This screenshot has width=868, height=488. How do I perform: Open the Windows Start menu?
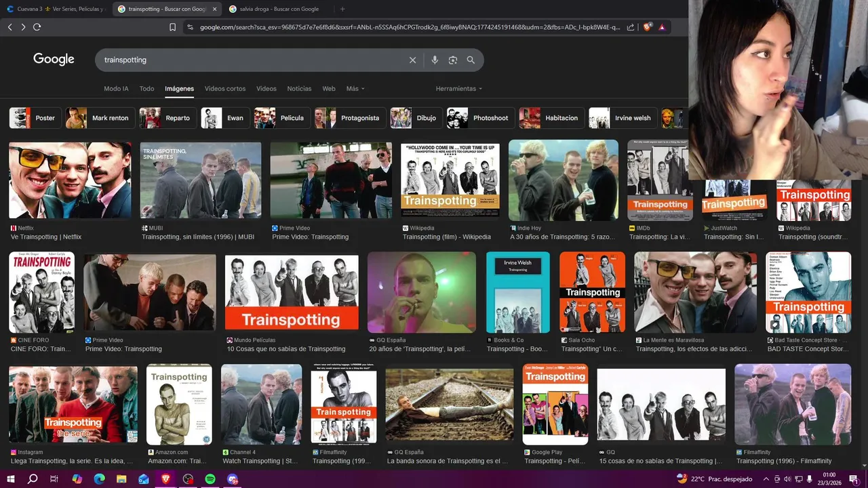coord(11,479)
